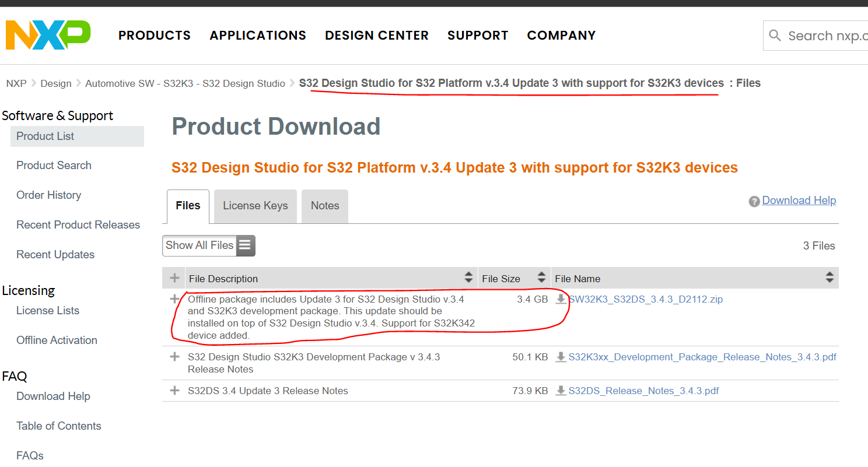
Task: Download SW32K3_S32DS_3.4.3_D2112.zip file link
Action: point(646,300)
